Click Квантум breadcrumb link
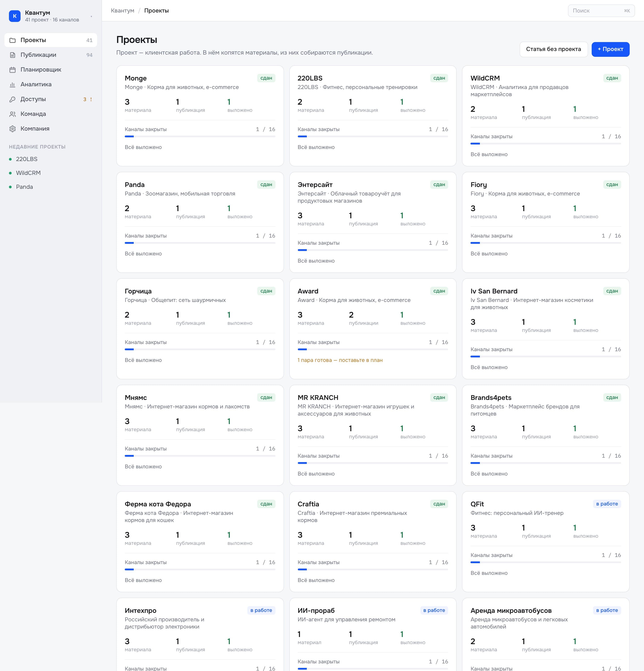This screenshot has width=644, height=671. [x=123, y=11]
